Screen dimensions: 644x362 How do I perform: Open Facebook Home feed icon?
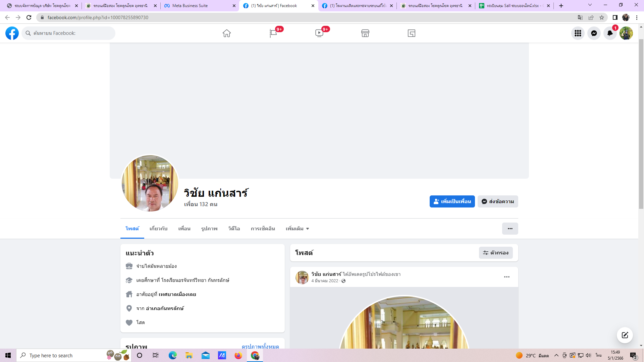[x=227, y=33]
